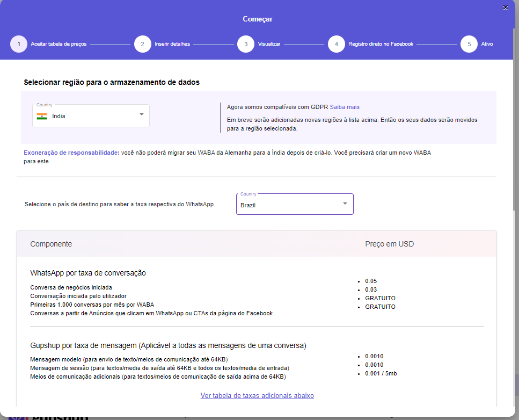Open the India data storage country dropdown

point(91,115)
